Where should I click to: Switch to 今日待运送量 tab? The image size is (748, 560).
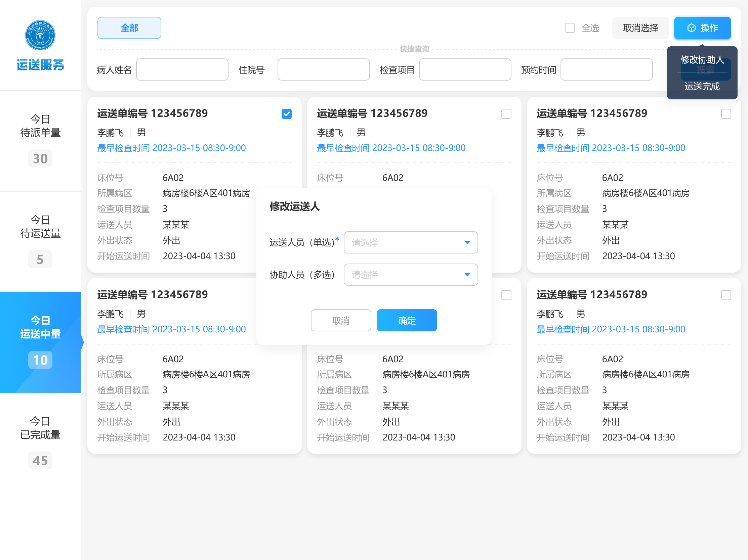tap(40, 241)
